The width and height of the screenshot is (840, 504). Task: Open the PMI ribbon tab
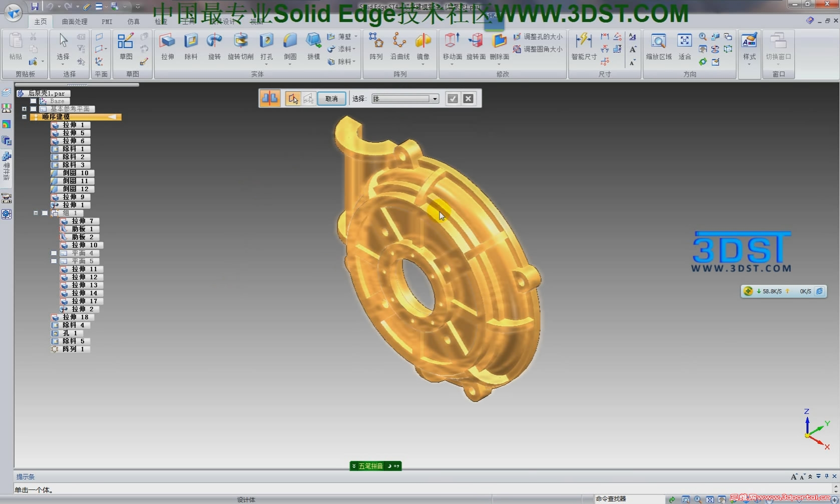click(x=106, y=22)
